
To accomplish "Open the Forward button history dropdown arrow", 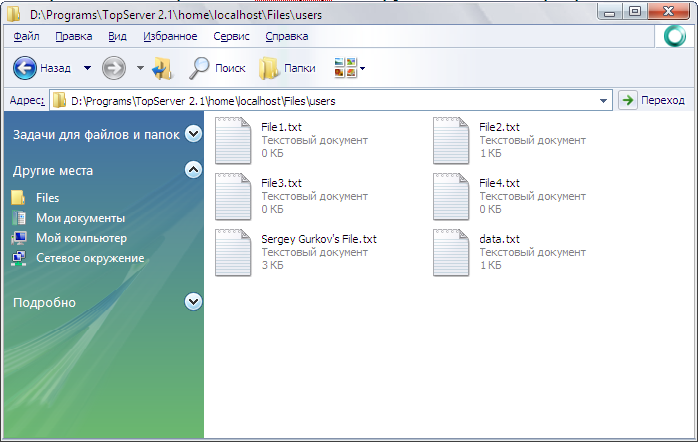I will 140,68.
